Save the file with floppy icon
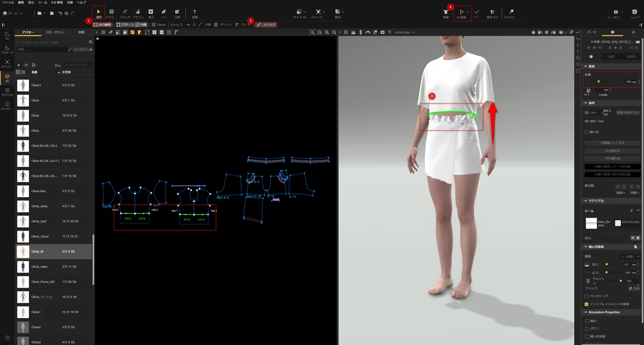This screenshot has width=644, height=345. click(x=52, y=12)
